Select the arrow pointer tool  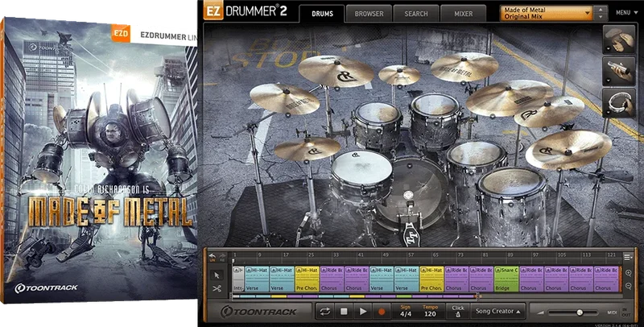217,275
